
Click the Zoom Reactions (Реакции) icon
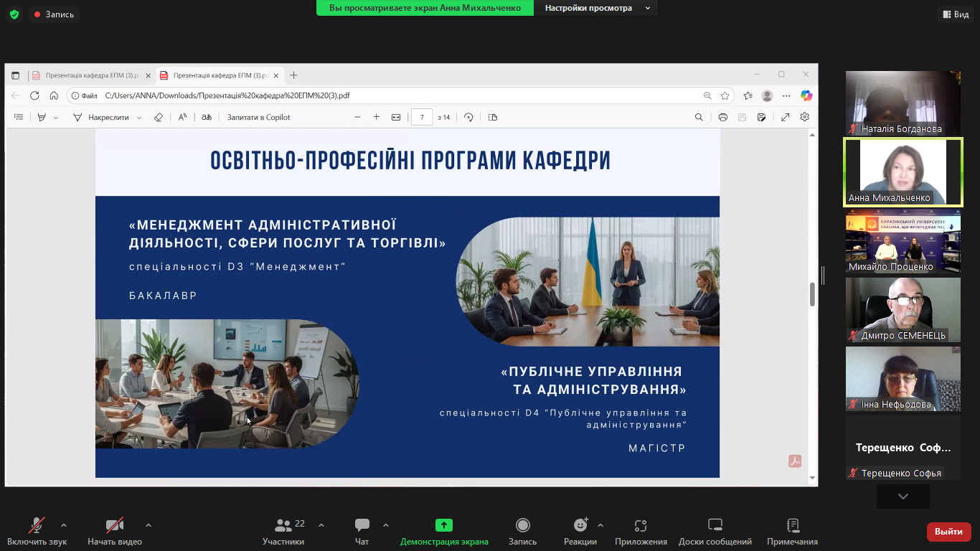coord(580,526)
